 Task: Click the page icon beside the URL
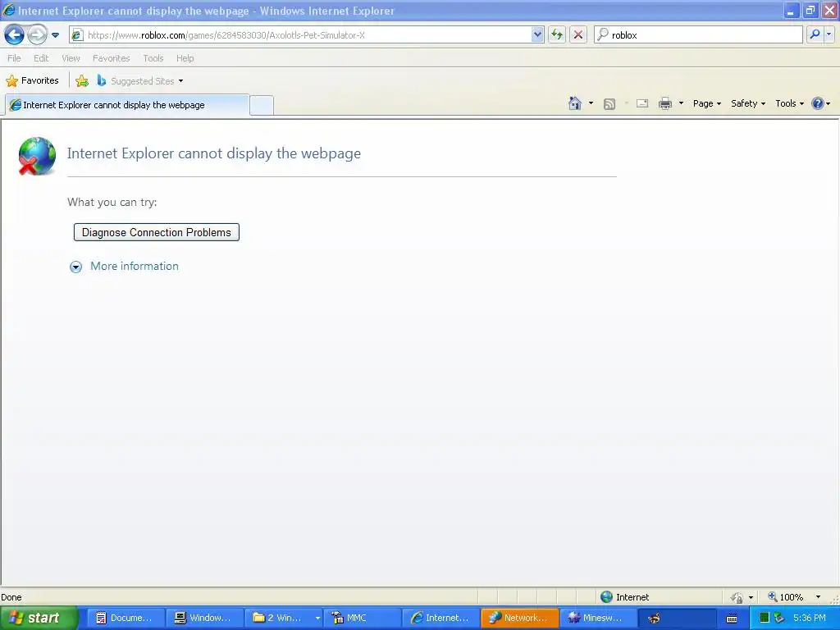click(77, 35)
